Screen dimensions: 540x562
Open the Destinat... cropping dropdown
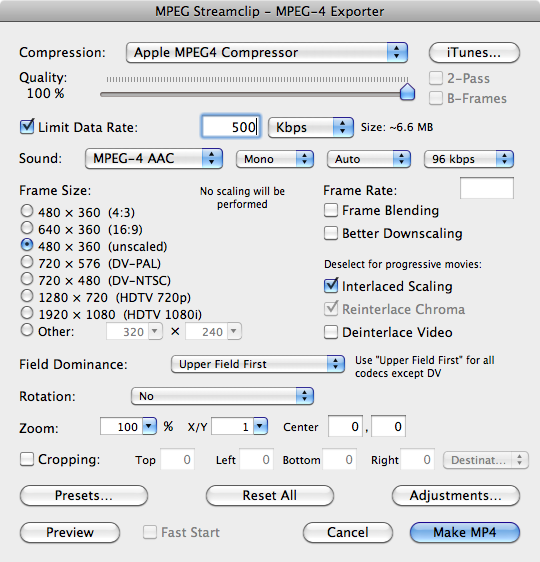tap(486, 460)
